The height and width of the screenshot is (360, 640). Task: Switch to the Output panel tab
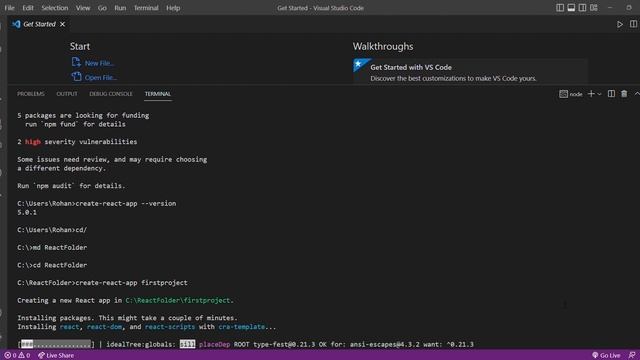pyautogui.click(x=67, y=94)
